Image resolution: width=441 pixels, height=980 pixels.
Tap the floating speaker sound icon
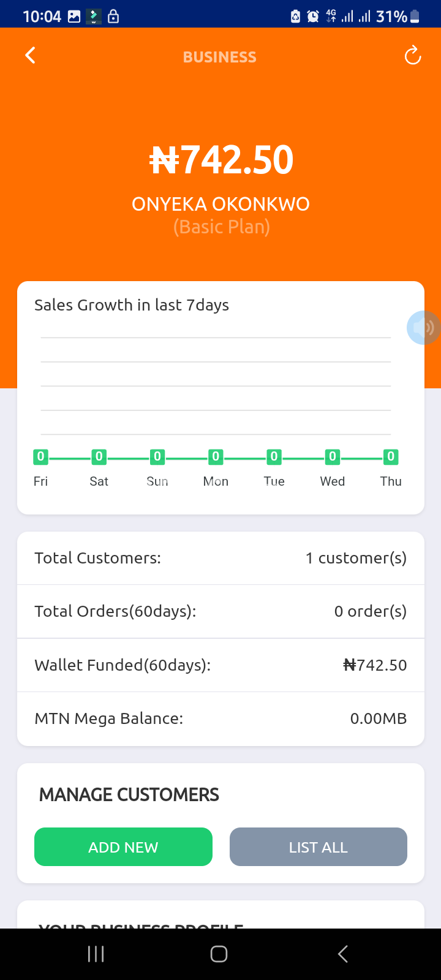point(423,328)
